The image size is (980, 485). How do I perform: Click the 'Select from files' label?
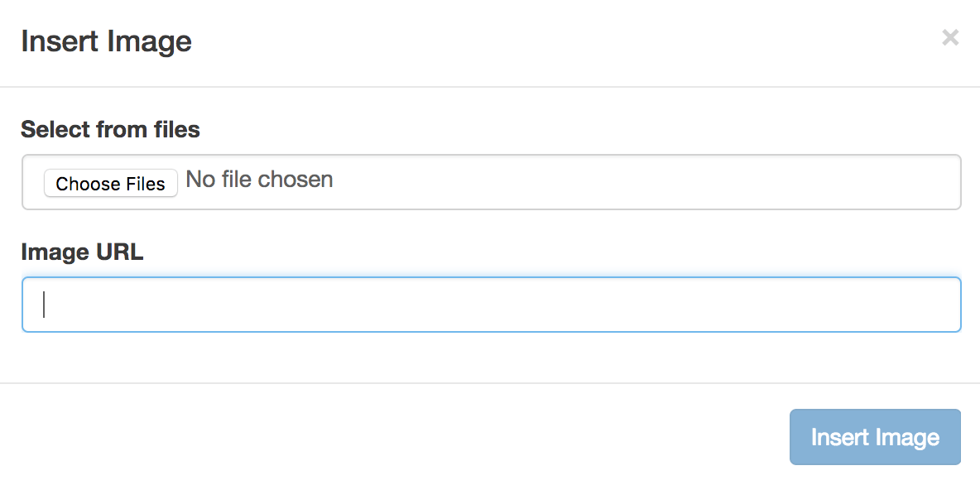coord(110,130)
